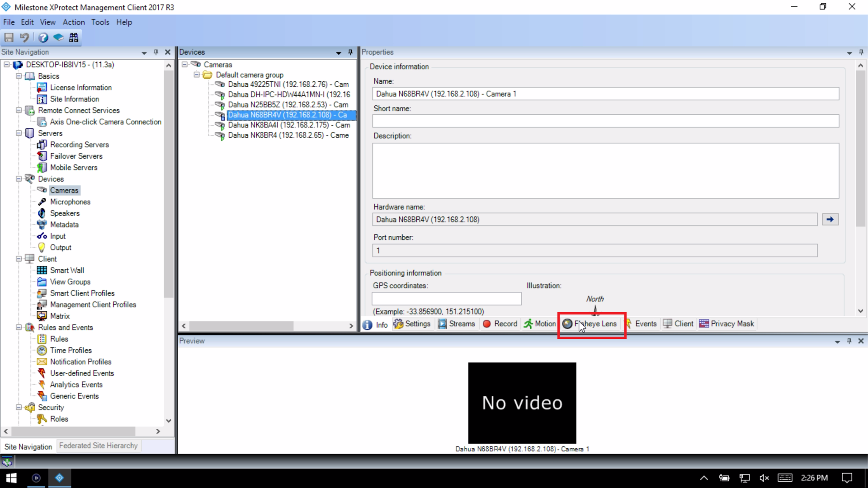Click the binoculars search toolbar icon
Image resolution: width=868 pixels, height=488 pixels.
(74, 38)
